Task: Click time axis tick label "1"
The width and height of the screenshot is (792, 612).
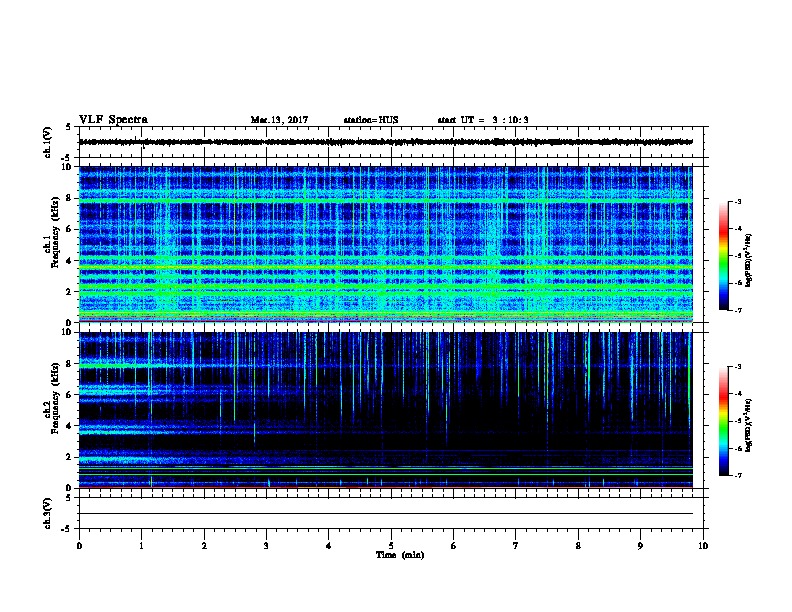Action: [141, 546]
